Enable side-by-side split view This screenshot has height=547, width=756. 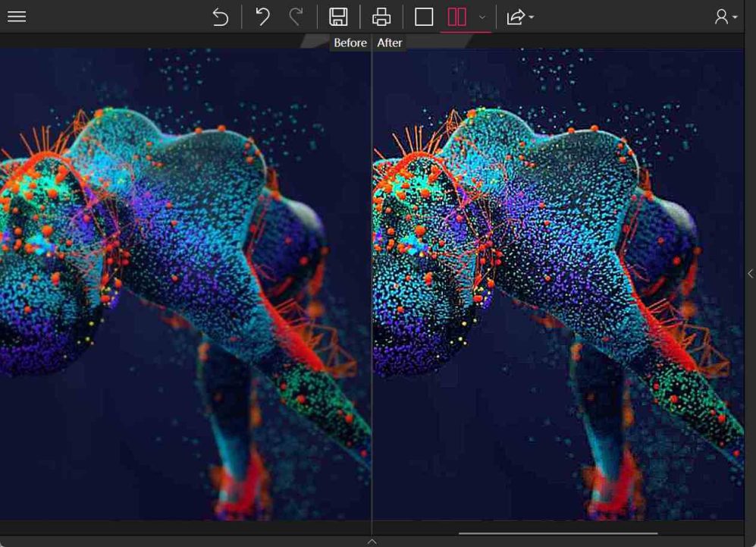tap(456, 17)
